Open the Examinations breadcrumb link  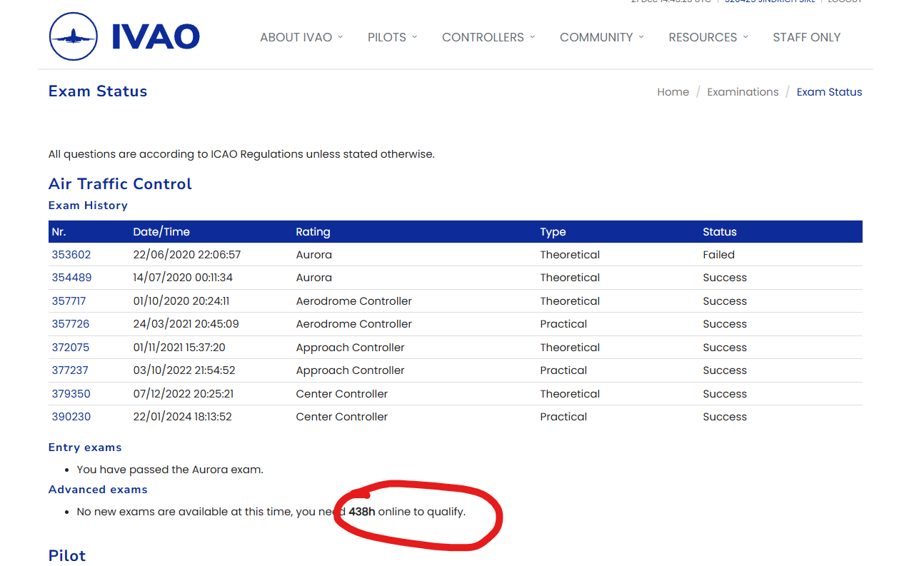743,92
